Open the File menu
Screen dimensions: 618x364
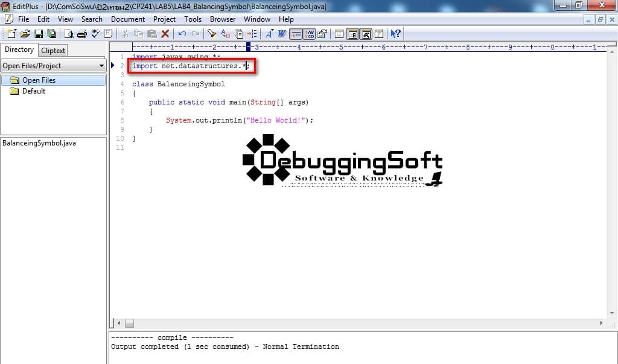coord(24,19)
